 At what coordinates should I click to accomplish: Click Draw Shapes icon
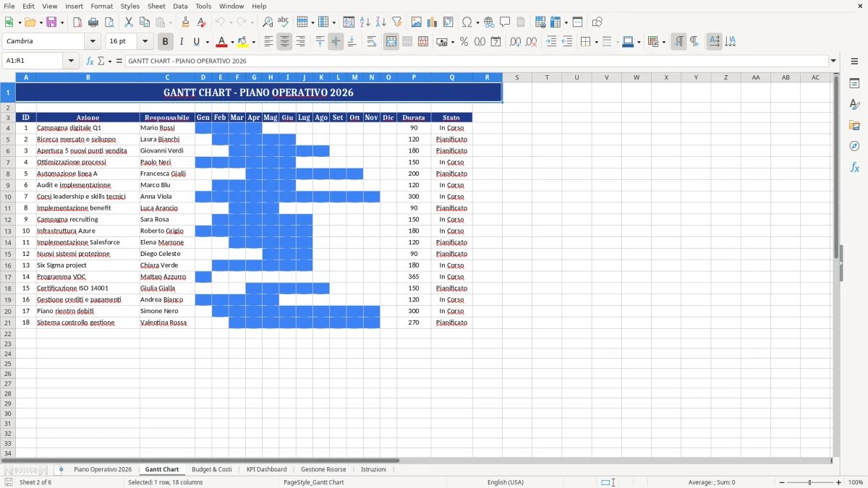pyautogui.click(x=597, y=22)
